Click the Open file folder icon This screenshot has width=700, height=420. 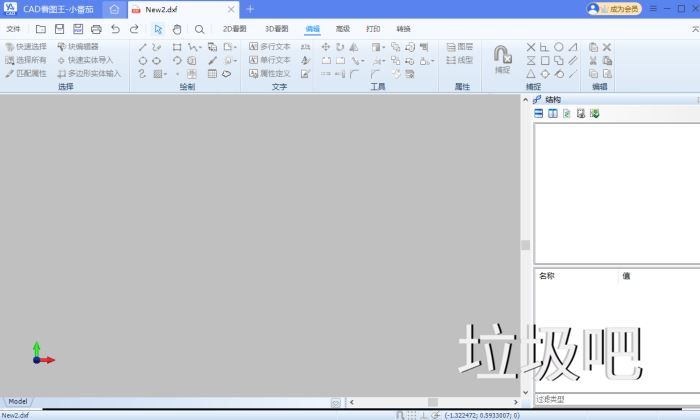click(x=41, y=29)
